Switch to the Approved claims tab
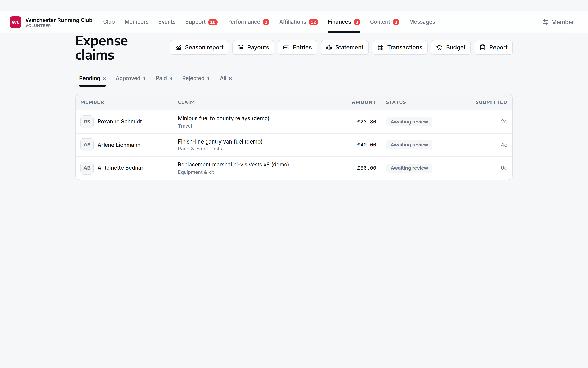Image resolution: width=588 pixels, height=368 pixels. [x=131, y=78]
